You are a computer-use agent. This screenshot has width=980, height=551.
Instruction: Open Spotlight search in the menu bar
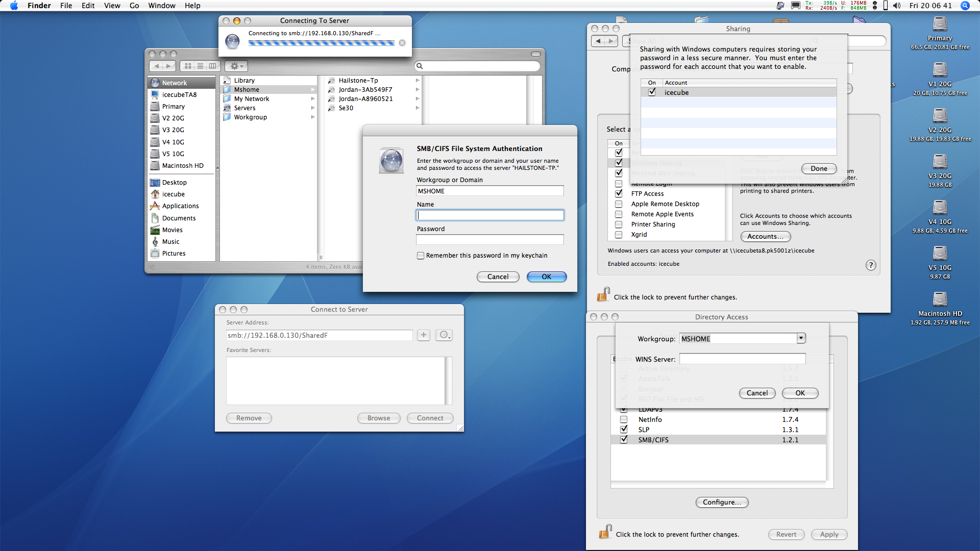(x=965, y=6)
